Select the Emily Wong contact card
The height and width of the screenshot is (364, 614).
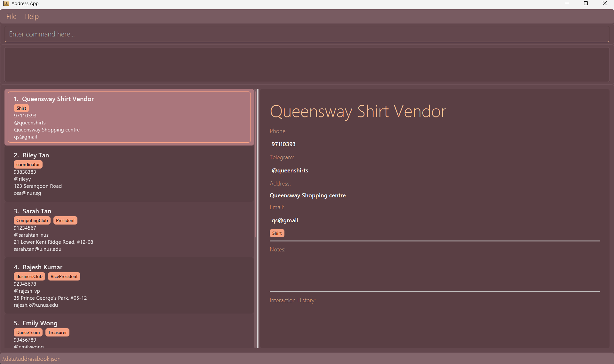[x=129, y=333]
